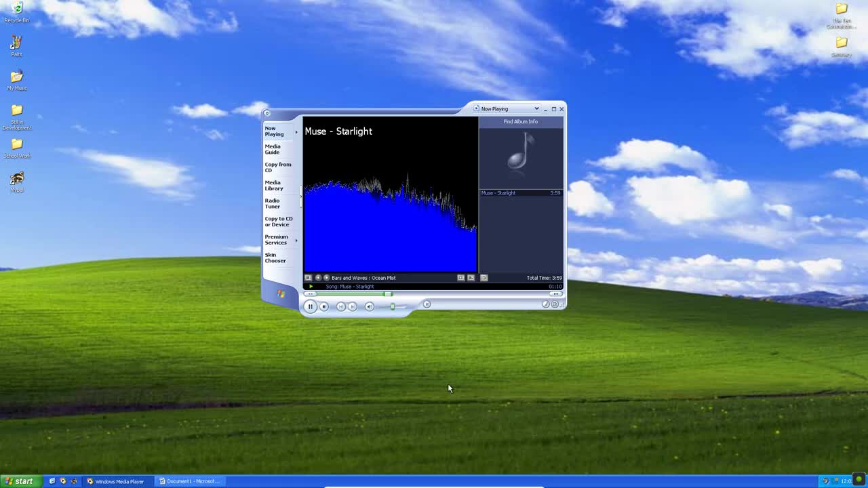
Task: Go to the Skin Chooser tab
Action: coord(275,258)
